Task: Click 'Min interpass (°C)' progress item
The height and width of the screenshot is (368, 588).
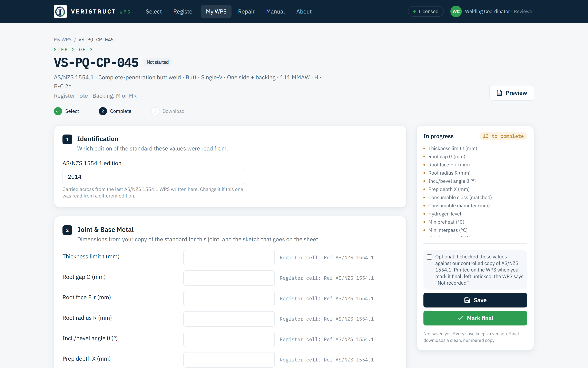Action: pos(448,230)
